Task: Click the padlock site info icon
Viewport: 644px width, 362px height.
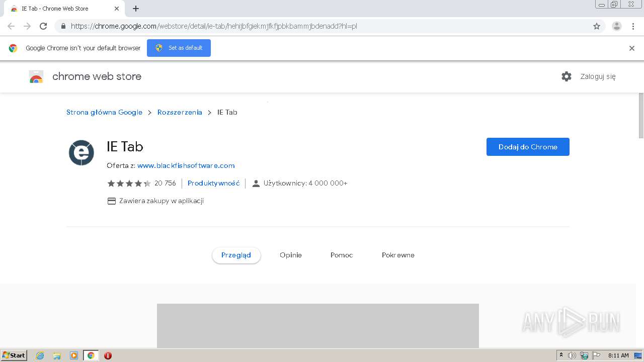Action: coord(63,26)
